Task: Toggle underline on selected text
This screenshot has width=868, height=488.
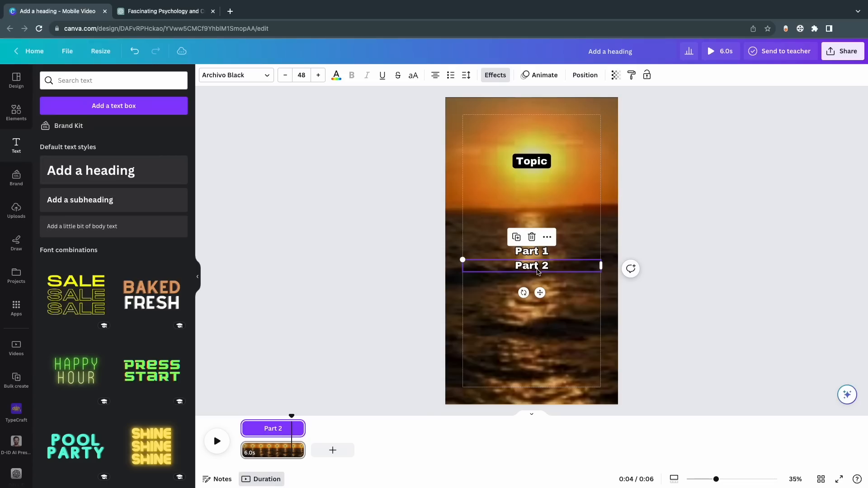Action: point(382,75)
